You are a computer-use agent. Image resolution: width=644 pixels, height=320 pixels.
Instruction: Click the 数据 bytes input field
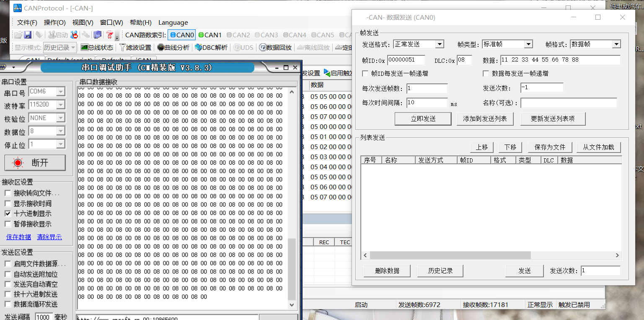560,60
